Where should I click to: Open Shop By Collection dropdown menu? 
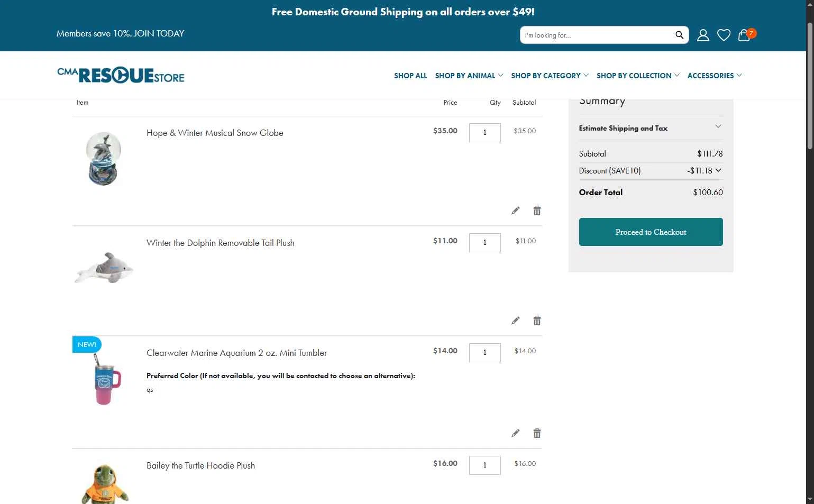pyautogui.click(x=638, y=76)
